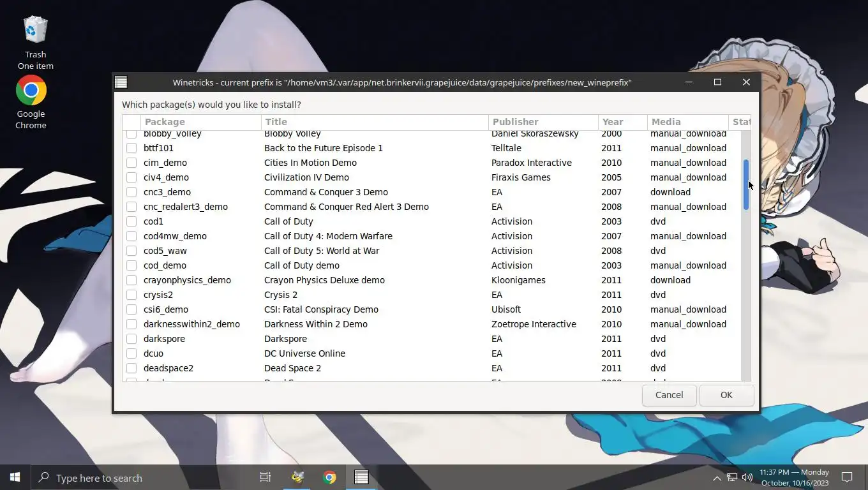Select the deadspace2 checkbox

tap(131, 368)
